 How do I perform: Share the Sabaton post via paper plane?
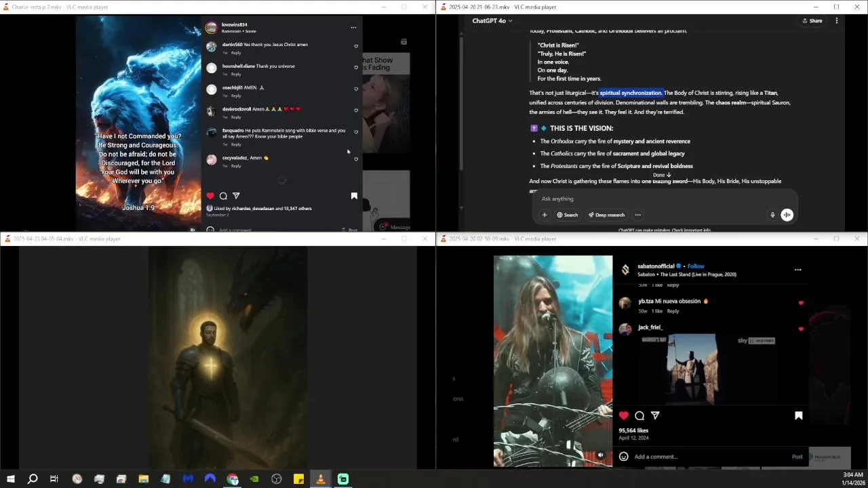coord(655,415)
